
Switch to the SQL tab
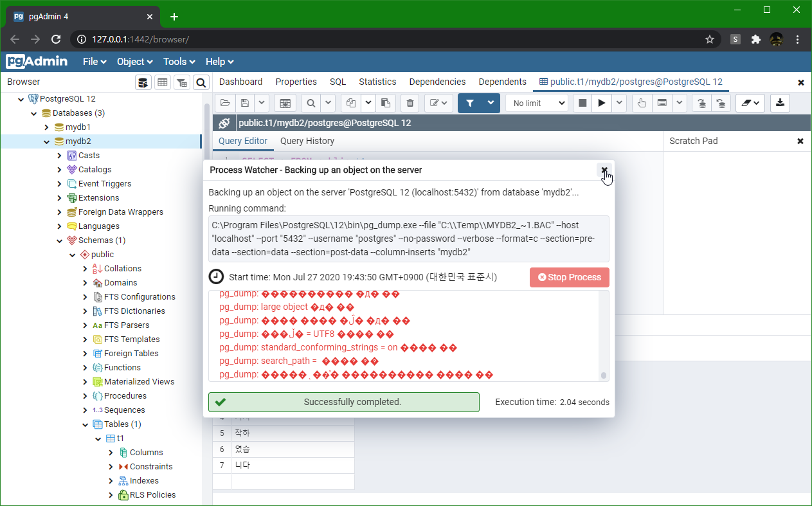pos(338,82)
